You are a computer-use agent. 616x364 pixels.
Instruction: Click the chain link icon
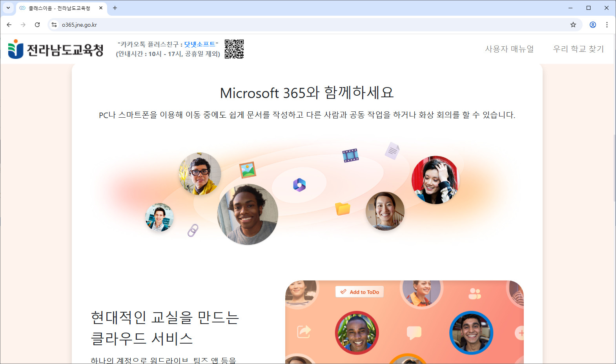click(x=193, y=230)
